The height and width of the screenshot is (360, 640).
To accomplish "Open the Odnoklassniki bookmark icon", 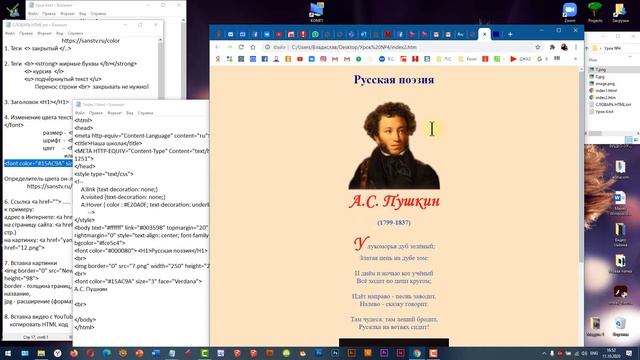I will coord(288,59).
